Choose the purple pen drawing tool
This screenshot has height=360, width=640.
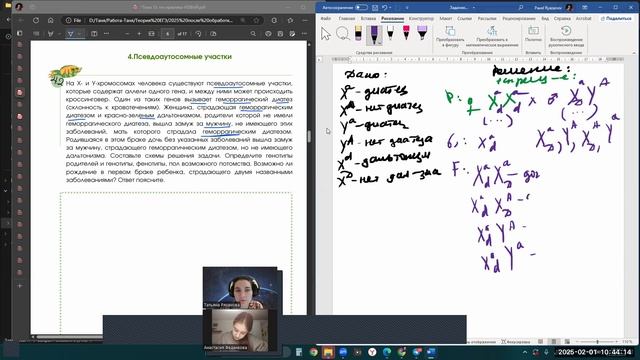pyautogui.click(x=374, y=35)
